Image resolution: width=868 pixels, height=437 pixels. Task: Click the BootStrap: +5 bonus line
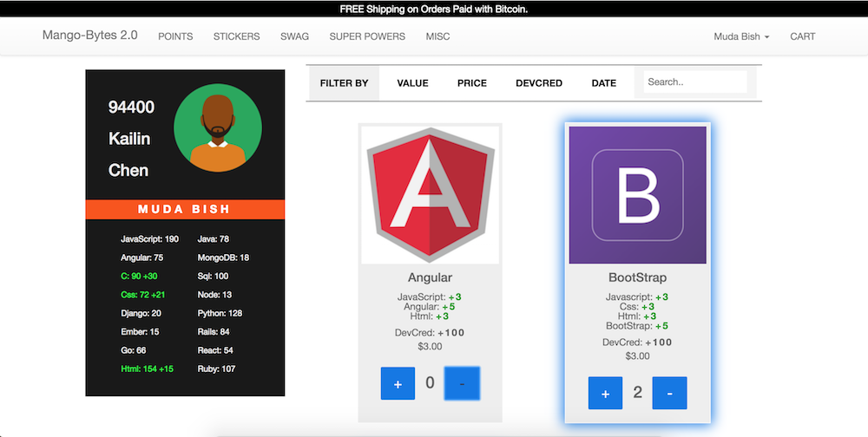point(637,326)
